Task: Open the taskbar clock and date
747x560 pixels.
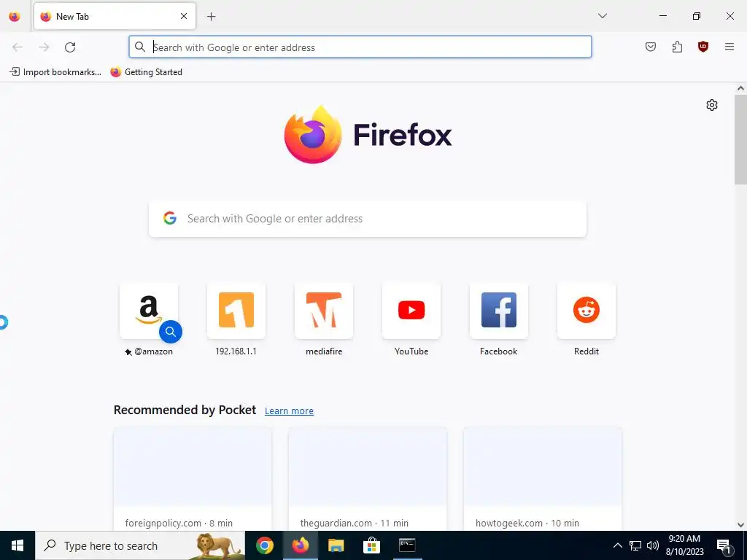Action: (684, 545)
